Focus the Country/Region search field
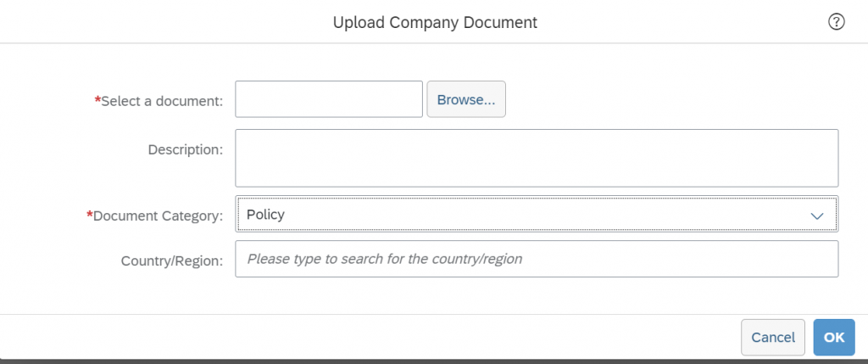Image resolution: width=868 pixels, height=364 pixels. [x=537, y=259]
